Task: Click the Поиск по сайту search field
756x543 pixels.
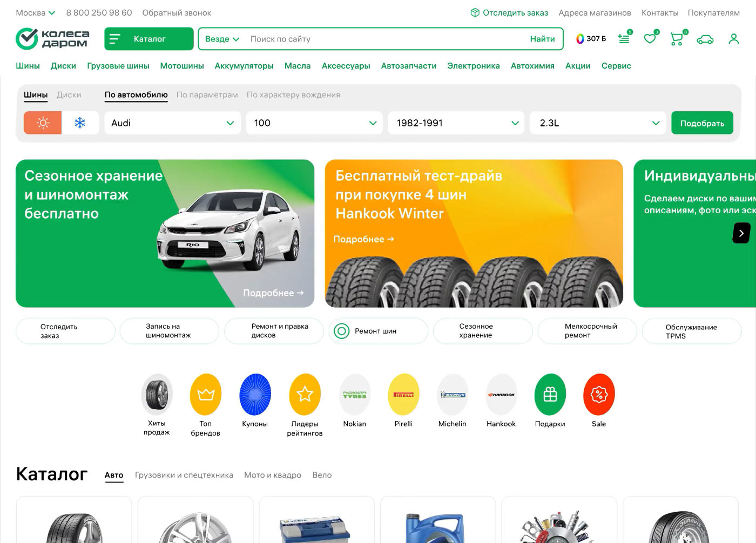Action: click(x=378, y=39)
